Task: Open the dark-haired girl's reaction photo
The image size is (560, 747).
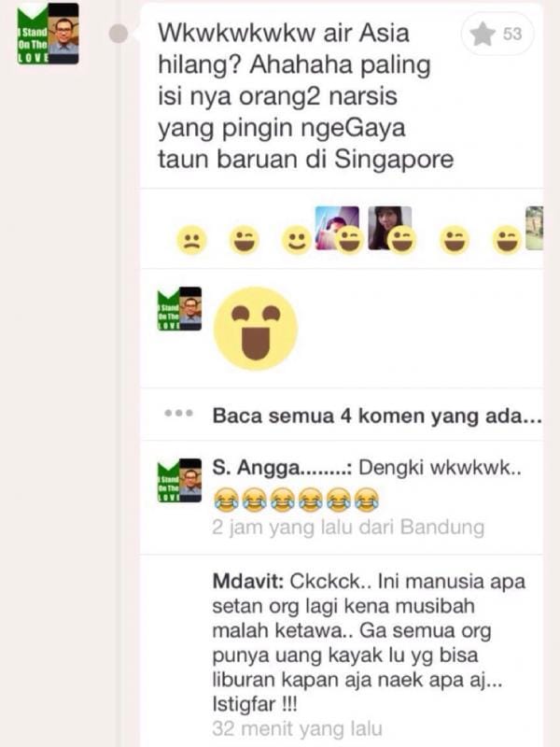Action: [x=389, y=228]
